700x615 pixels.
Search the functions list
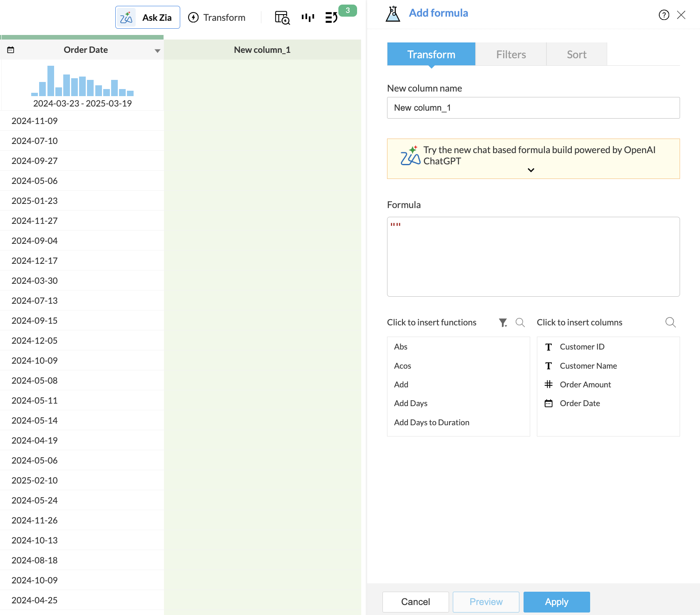pos(520,322)
